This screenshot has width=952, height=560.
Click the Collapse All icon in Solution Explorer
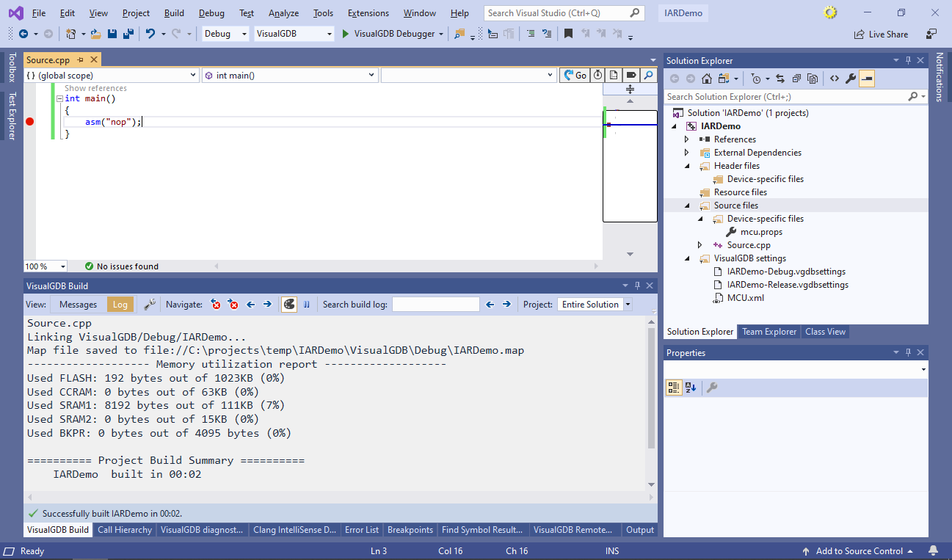[x=796, y=79]
